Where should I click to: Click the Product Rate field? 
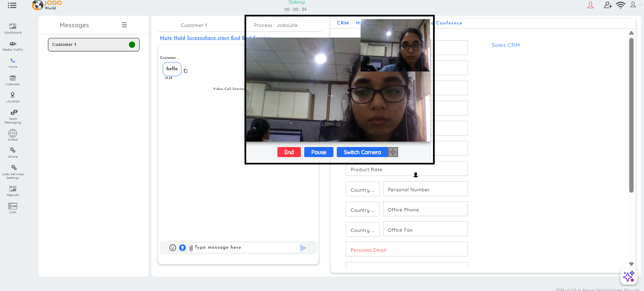click(x=407, y=168)
